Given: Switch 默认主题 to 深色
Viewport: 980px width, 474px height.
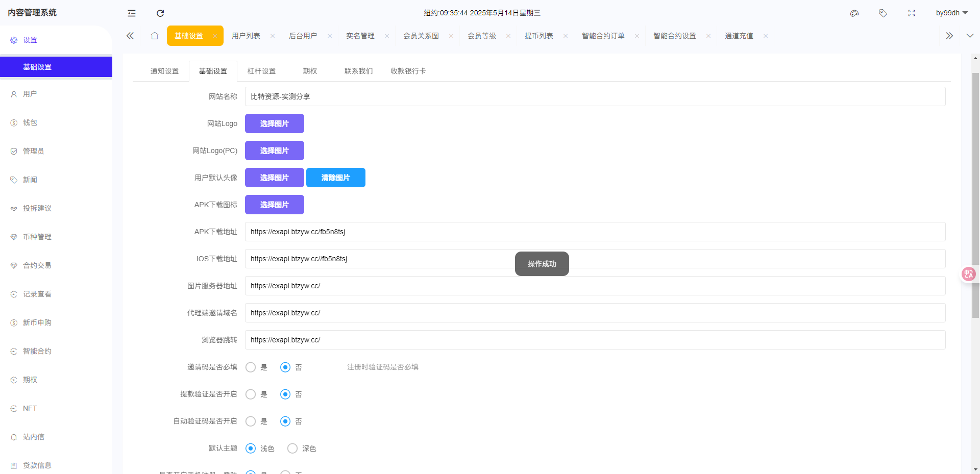Looking at the screenshot, I should click(292, 448).
